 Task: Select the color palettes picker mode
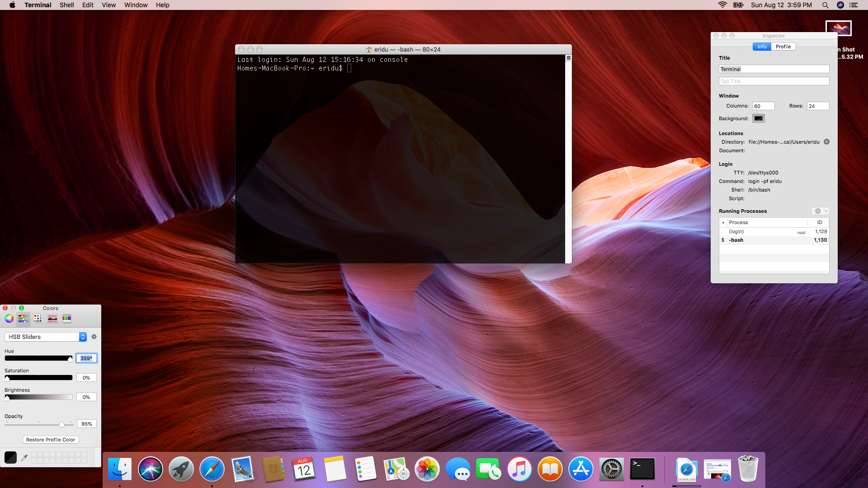click(38, 319)
